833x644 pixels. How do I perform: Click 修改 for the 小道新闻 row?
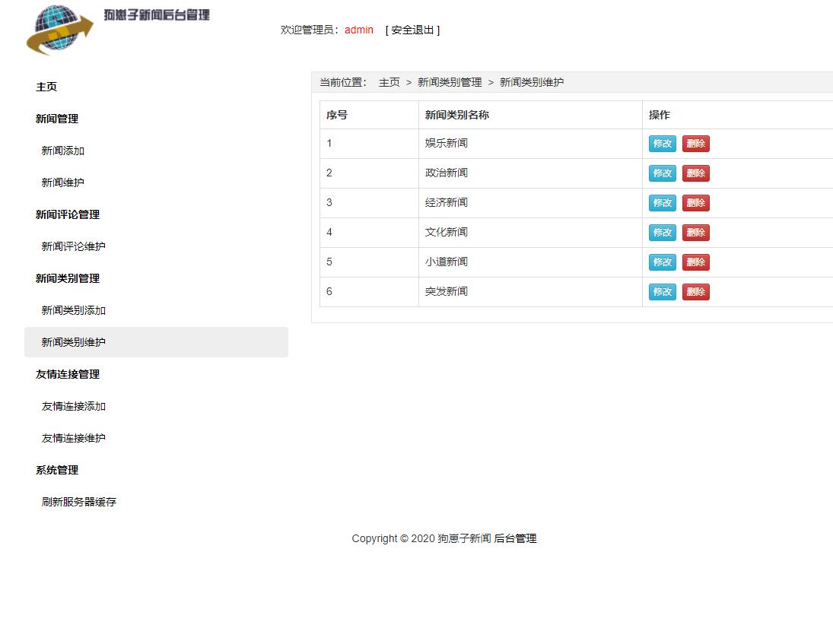pos(662,262)
